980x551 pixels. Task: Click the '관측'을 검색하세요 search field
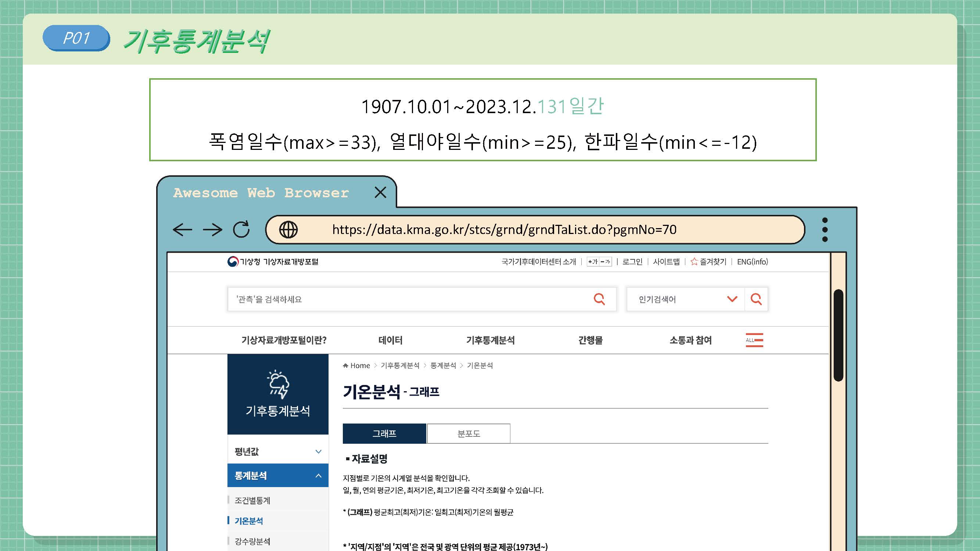pos(407,299)
